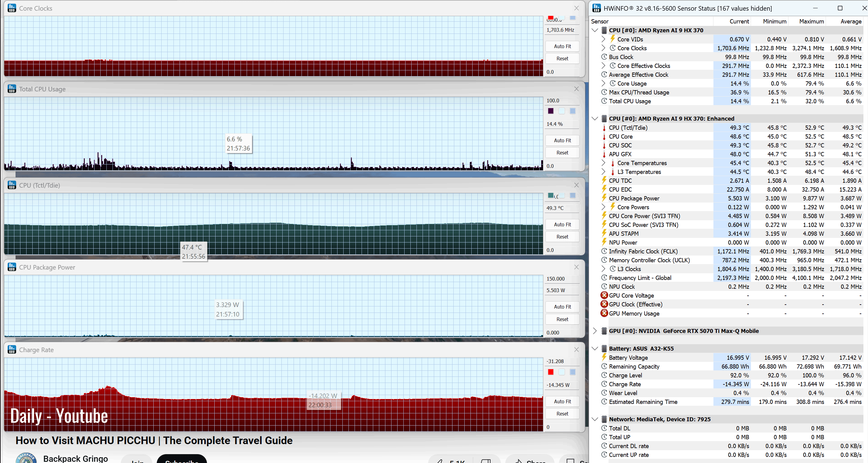Open the red color swatch in Charge Rate graph
The height and width of the screenshot is (463, 868).
(x=551, y=372)
